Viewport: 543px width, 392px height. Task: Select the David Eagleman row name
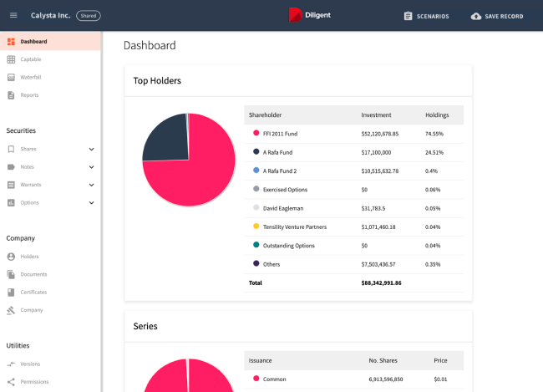[x=283, y=208]
